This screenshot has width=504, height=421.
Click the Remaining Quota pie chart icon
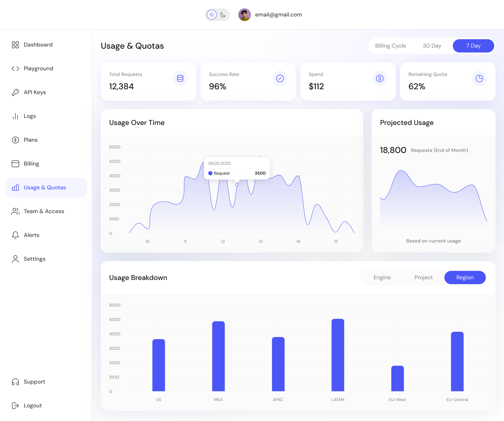pos(479,78)
